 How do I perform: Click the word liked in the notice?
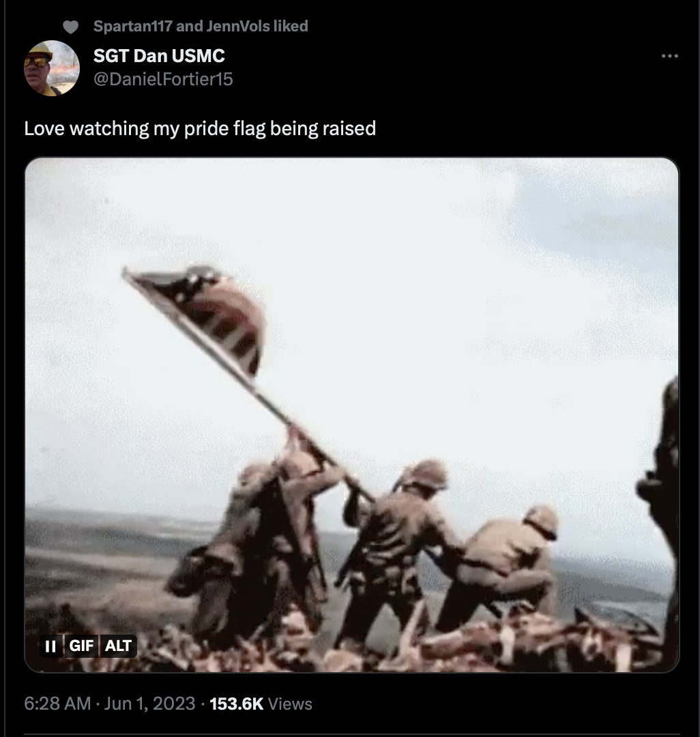[x=291, y=27]
